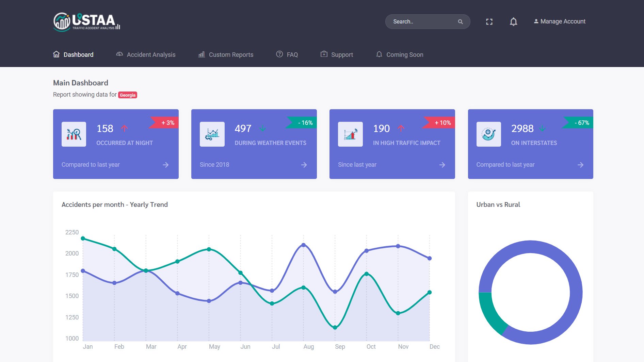Click the Georgia state badge

coord(128,95)
